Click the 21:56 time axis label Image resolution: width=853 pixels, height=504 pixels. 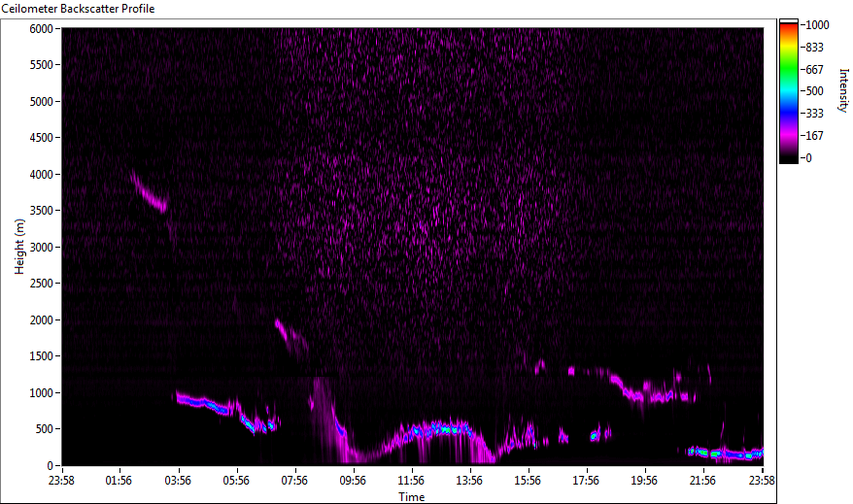(702, 481)
